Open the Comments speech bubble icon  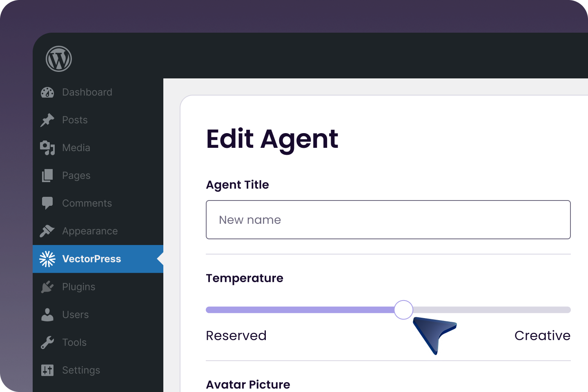tap(47, 203)
